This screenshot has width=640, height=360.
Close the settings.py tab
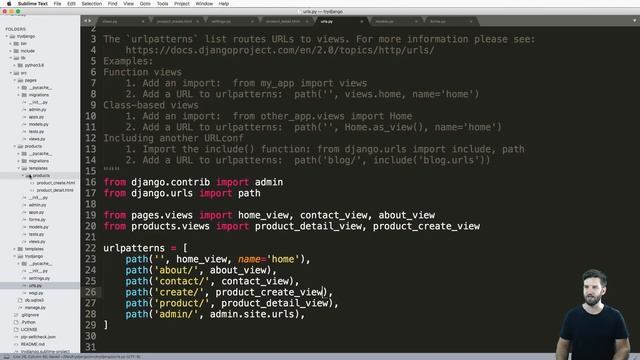tap(252, 21)
